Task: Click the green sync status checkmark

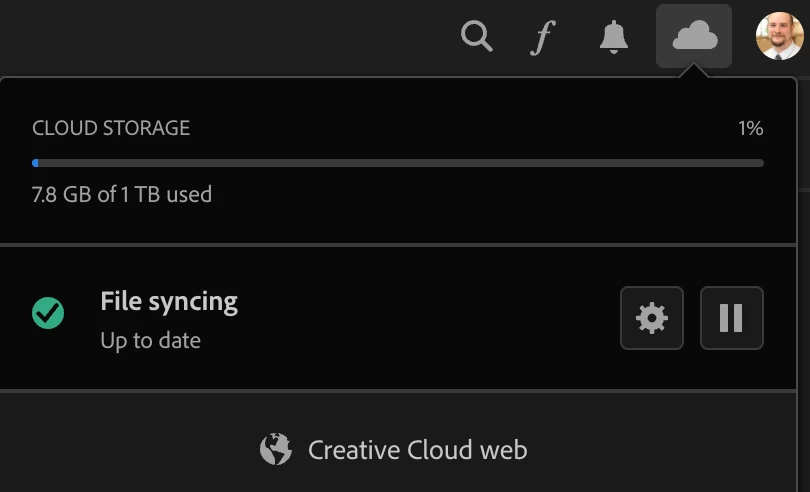Action: (x=48, y=314)
